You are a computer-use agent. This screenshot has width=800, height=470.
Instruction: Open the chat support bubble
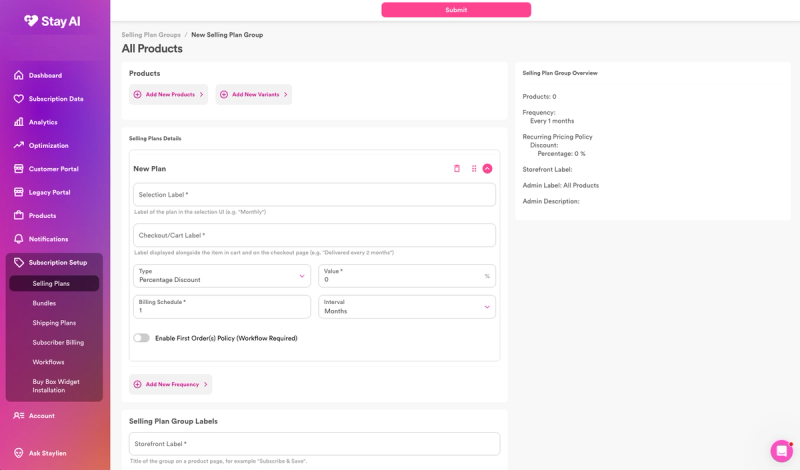pos(781,451)
